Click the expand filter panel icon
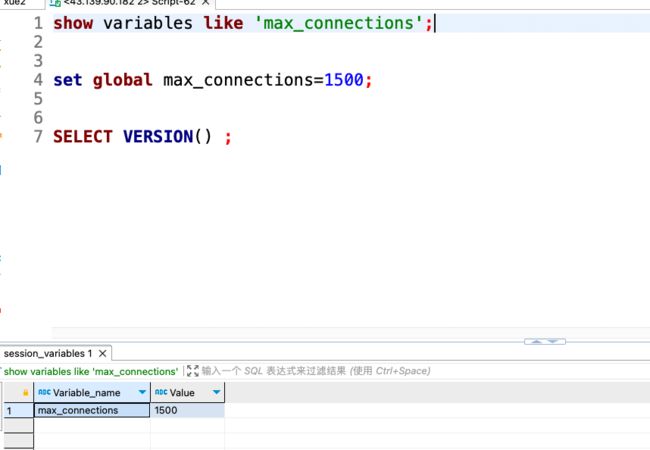 [193, 370]
